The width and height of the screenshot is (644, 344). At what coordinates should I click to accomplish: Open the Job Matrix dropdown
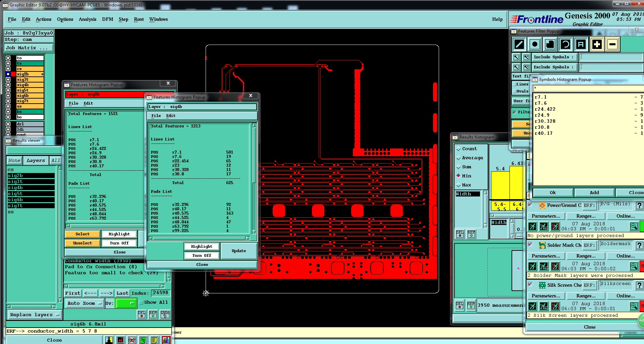(x=29, y=48)
